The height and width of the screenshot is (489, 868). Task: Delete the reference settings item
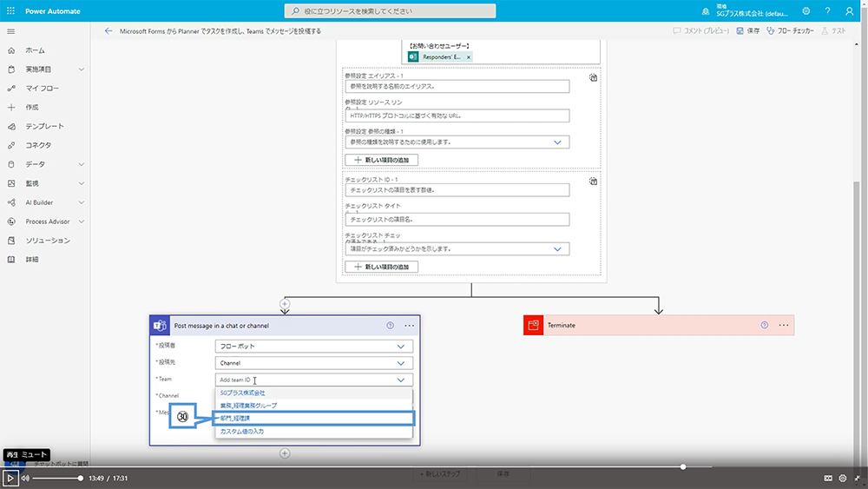(x=593, y=77)
